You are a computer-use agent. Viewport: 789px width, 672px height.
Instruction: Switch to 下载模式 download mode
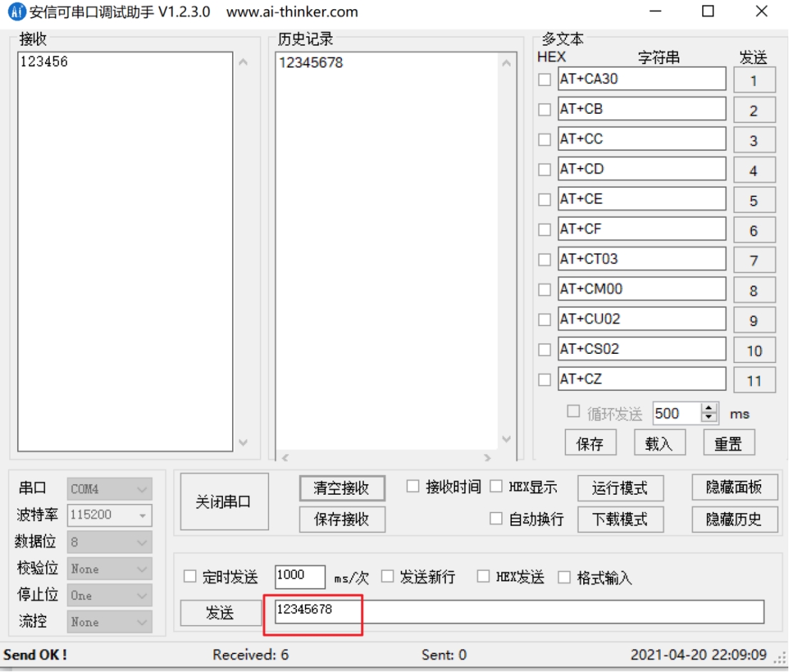620,519
